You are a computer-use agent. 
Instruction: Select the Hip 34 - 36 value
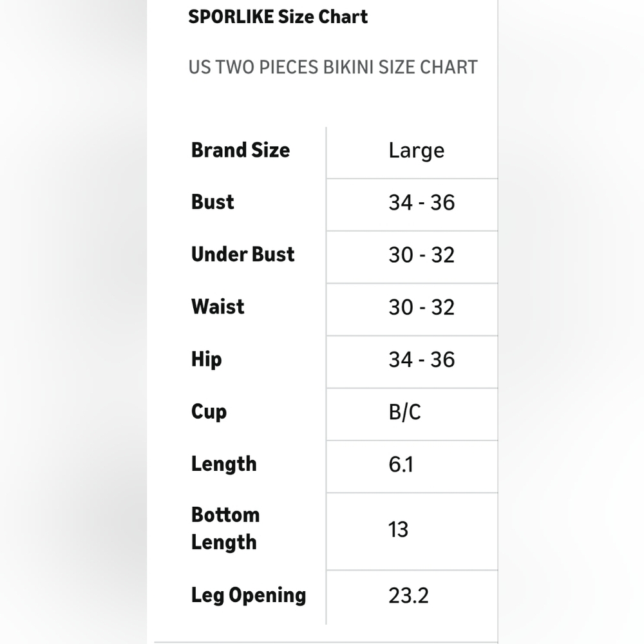[422, 359]
